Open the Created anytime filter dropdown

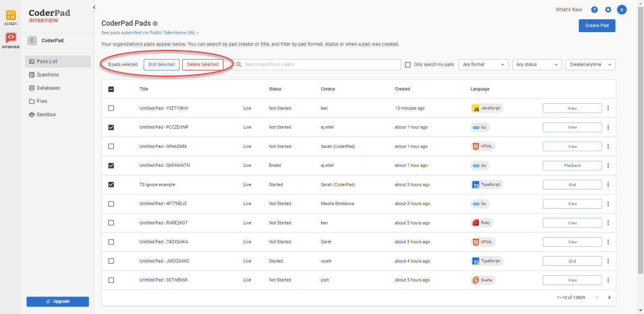[590, 65]
